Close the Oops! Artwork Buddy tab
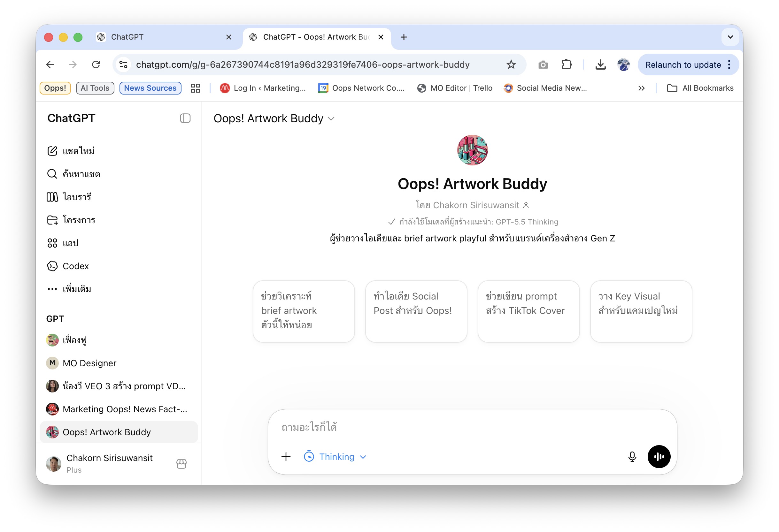 coord(381,37)
